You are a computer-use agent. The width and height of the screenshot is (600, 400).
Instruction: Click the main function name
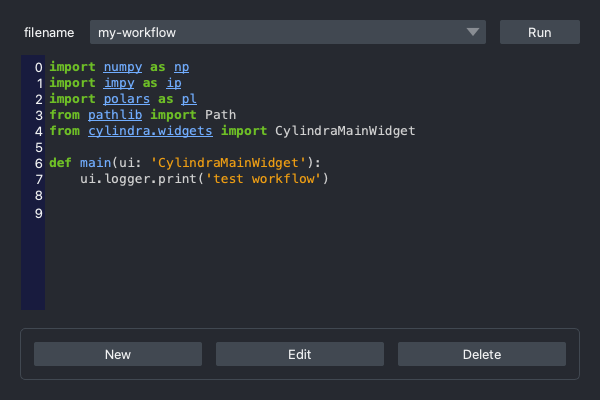click(96, 163)
